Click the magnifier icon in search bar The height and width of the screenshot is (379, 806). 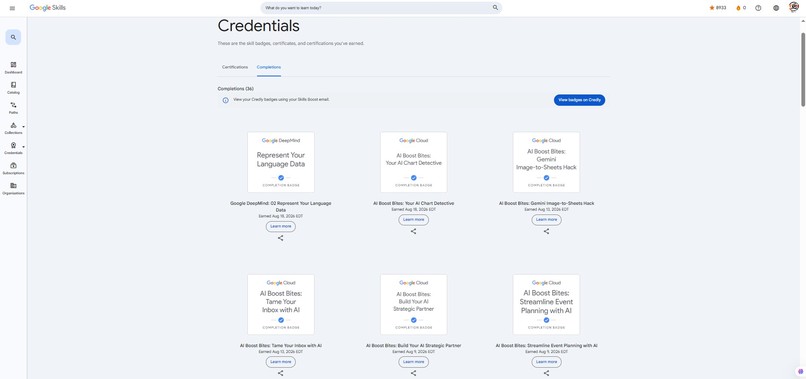[495, 8]
